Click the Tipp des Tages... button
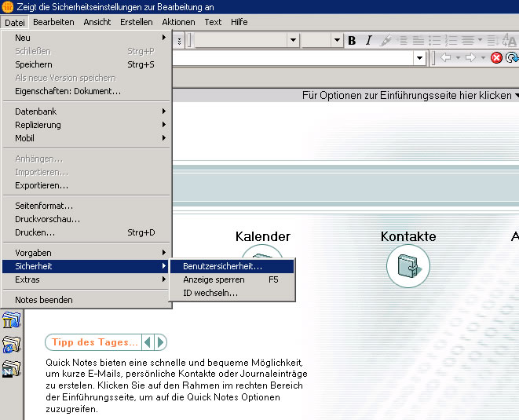This screenshot has height=420, width=519. click(95, 342)
